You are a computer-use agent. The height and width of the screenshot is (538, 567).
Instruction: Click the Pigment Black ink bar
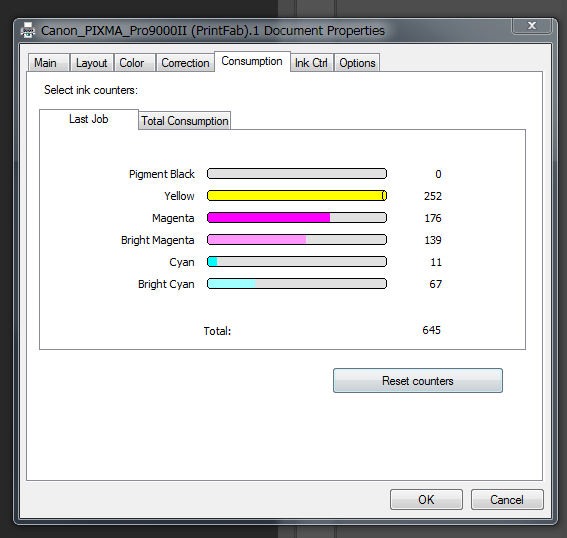[297, 174]
